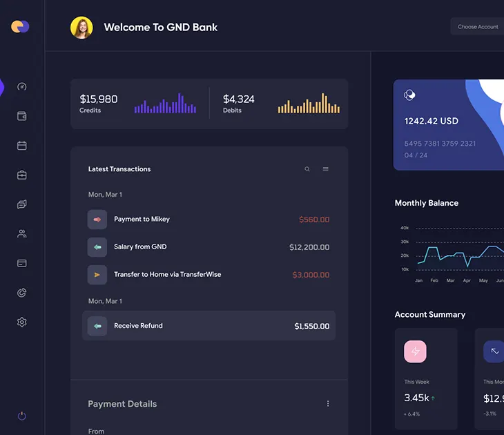This screenshot has height=435, width=504.
Task: Click the 1242.42 USD bank card
Action: 449,125
